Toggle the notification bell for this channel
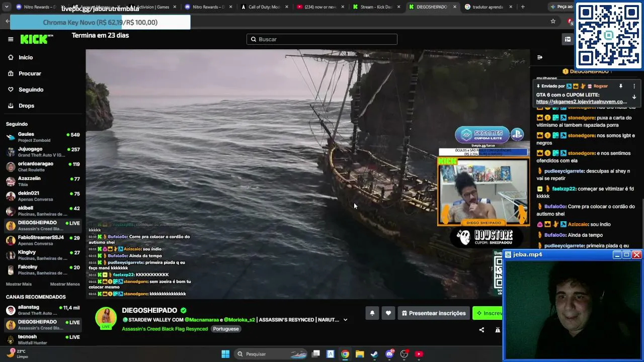Viewport: 644px width, 362px height. click(372, 313)
